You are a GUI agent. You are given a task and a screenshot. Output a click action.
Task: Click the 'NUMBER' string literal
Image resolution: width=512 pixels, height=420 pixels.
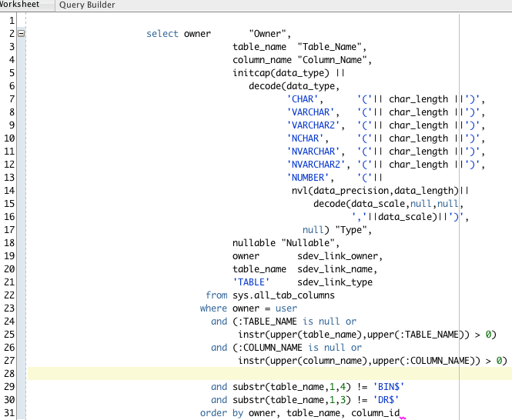pyautogui.click(x=308, y=177)
